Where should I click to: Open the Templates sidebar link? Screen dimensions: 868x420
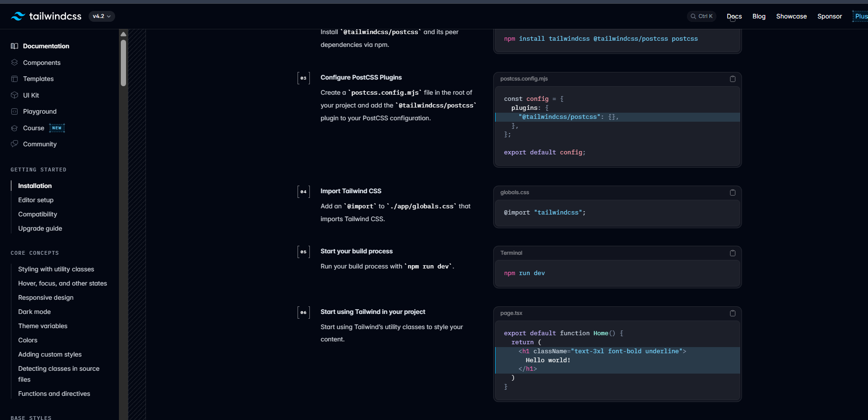click(x=38, y=79)
